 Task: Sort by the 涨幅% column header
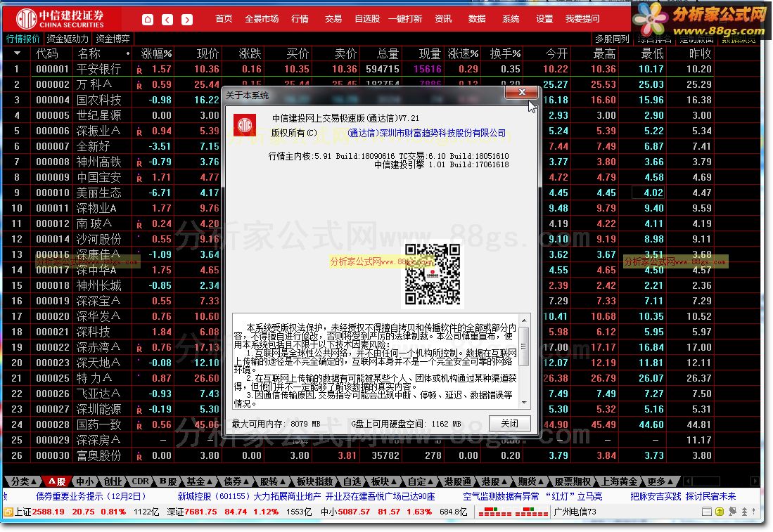point(156,53)
